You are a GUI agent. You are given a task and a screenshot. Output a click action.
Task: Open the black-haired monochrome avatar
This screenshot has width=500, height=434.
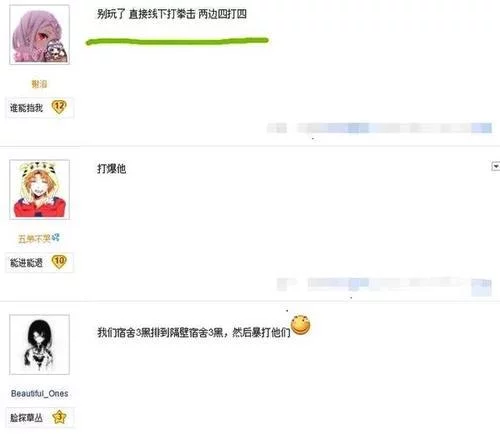coord(40,344)
